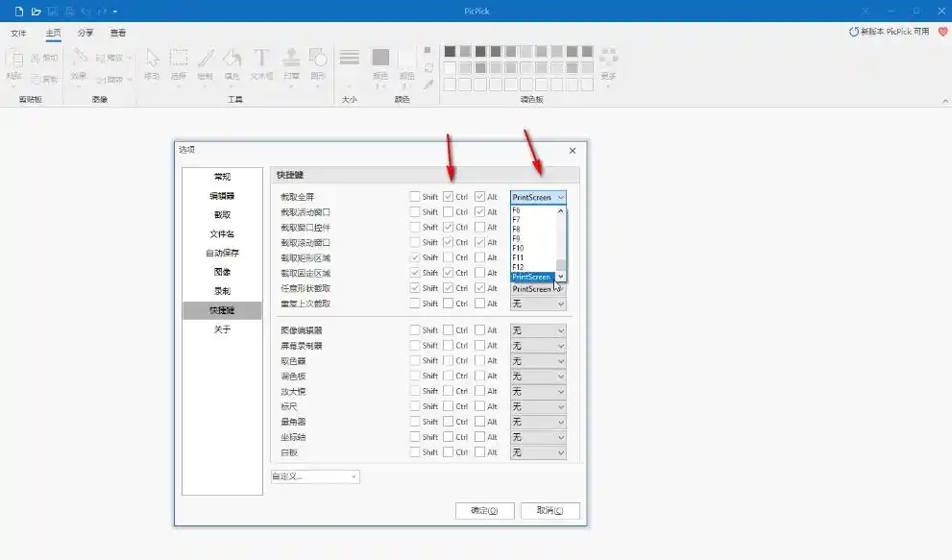Check Ctrl checkbox for 图像编辑器
The width and height of the screenshot is (952, 560).
tap(448, 329)
